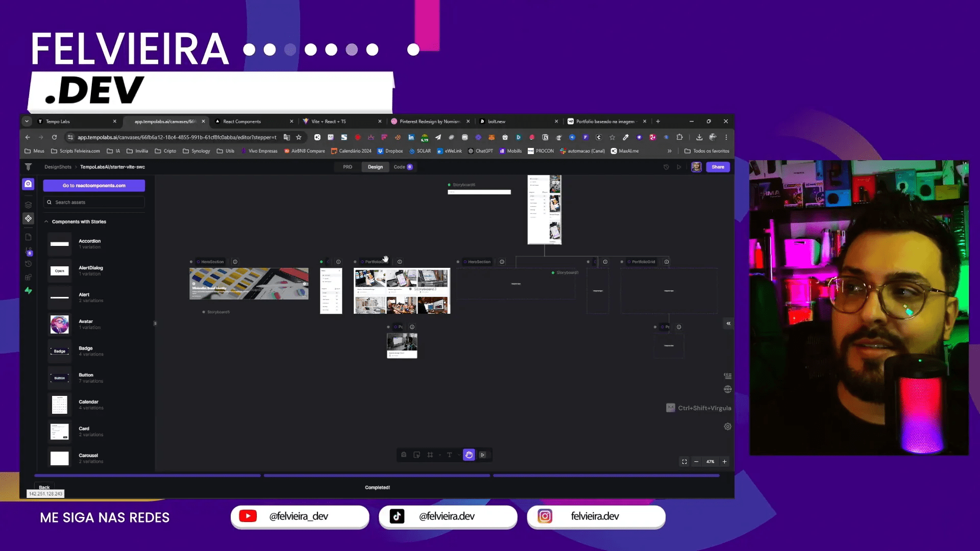Viewport: 980px width, 551px height.
Task: Click the Search assets input field
Action: (x=94, y=203)
